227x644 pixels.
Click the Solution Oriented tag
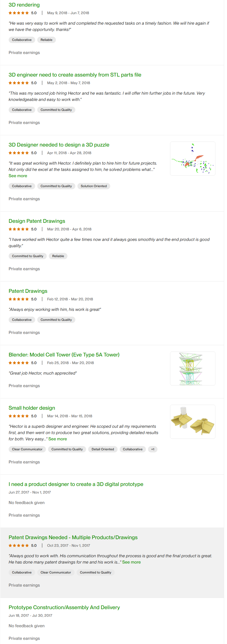point(94,186)
